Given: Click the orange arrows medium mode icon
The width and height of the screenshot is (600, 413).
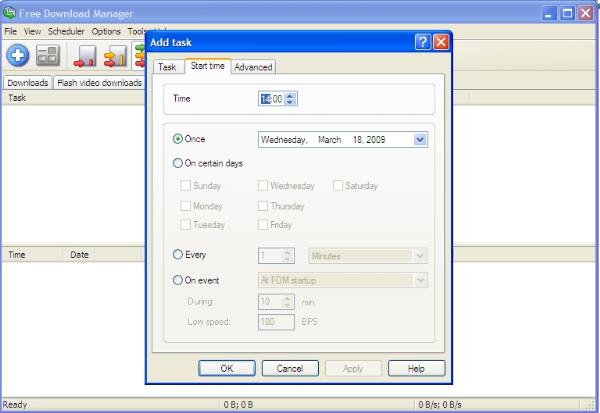Looking at the screenshot, I should [115, 56].
